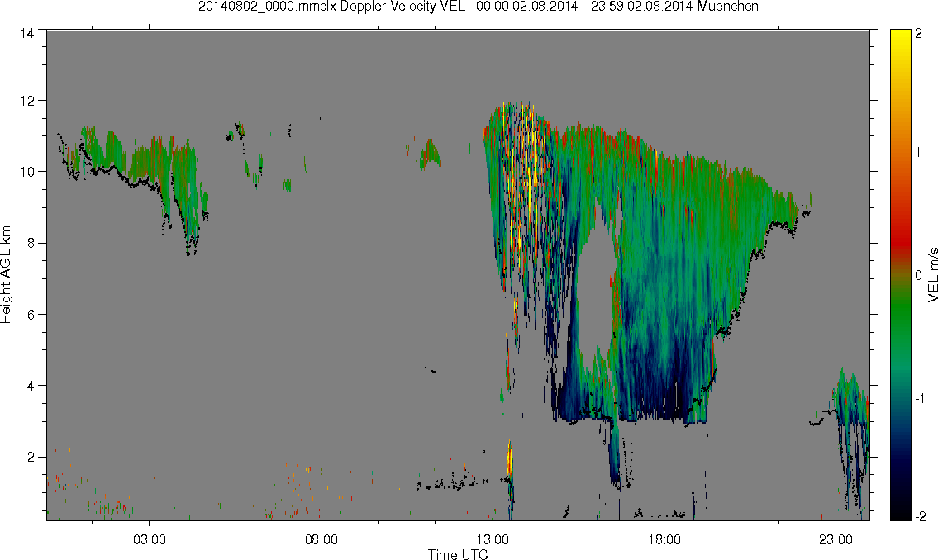Click the '4' height axis label
The height and width of the screenshot is (560, 938).
(x=31, y=386)
